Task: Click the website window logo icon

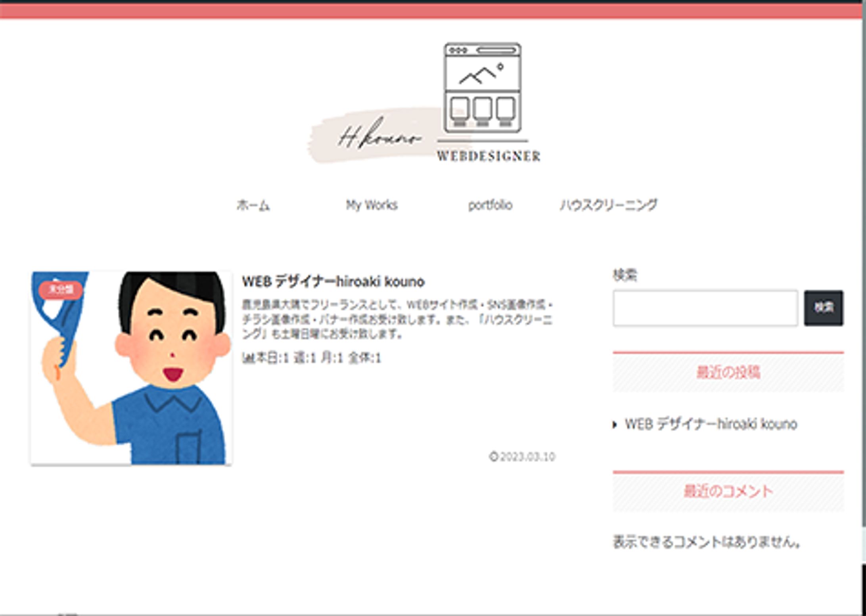Action: 482,88
